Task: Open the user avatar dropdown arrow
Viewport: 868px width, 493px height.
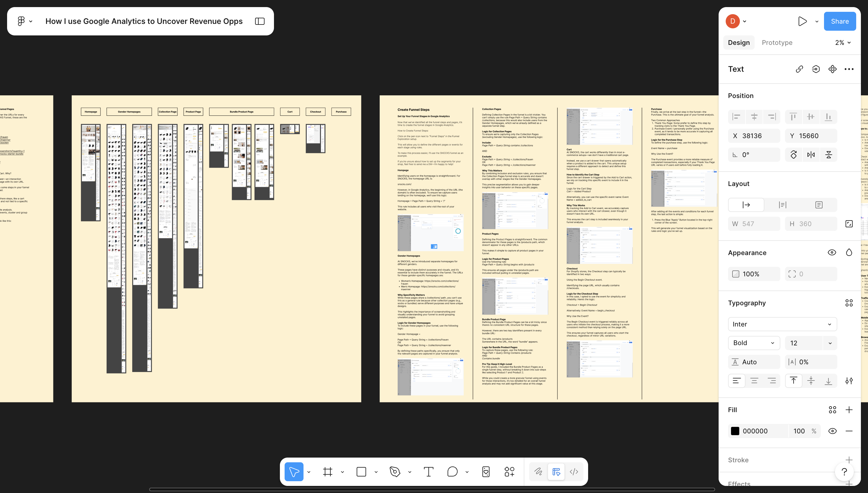Action: tap(745, 21)
